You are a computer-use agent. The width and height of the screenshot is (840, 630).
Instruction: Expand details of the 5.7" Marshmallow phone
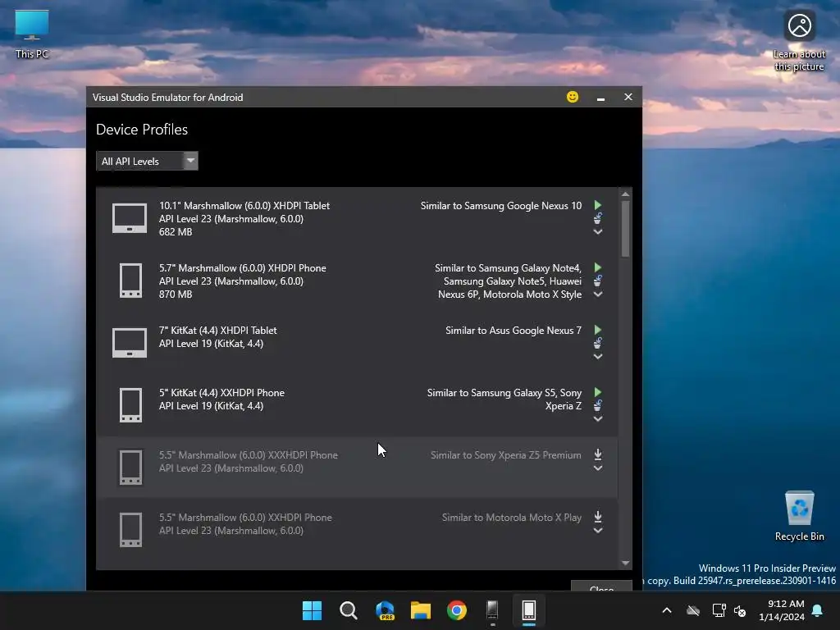tap(598, 294)
